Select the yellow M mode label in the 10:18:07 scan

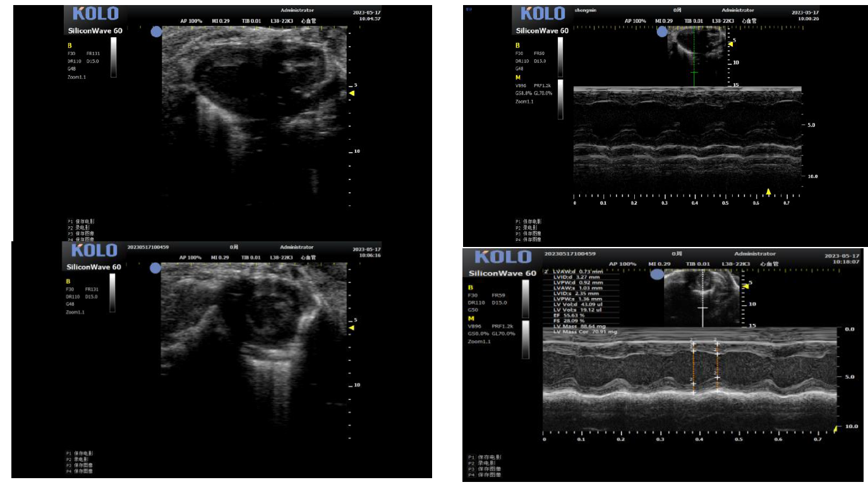[471, 318]
